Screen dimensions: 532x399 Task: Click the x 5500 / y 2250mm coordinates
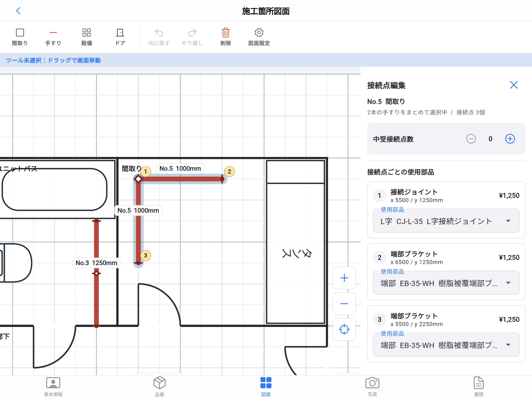[x=417, y=324]
